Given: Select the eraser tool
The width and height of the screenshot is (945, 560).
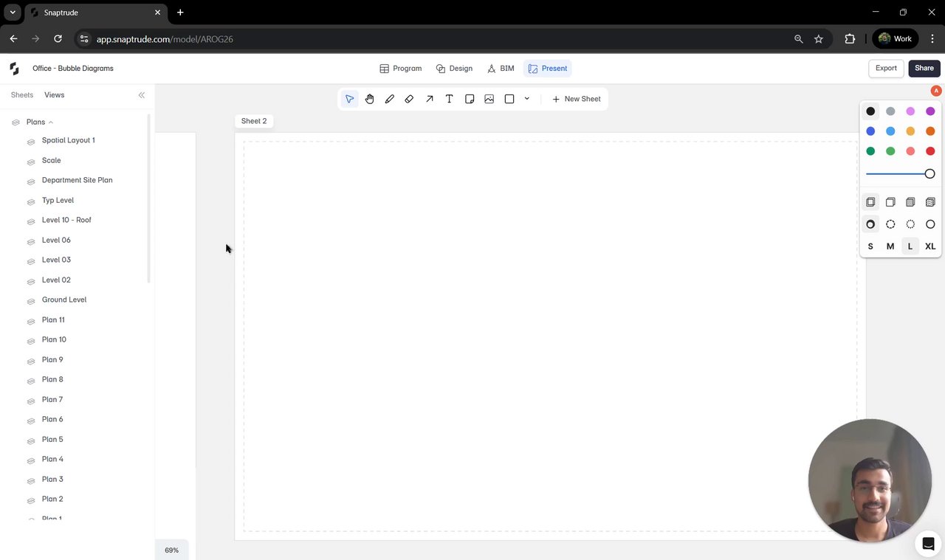Looking at the screenshot, I should (409, 99).
